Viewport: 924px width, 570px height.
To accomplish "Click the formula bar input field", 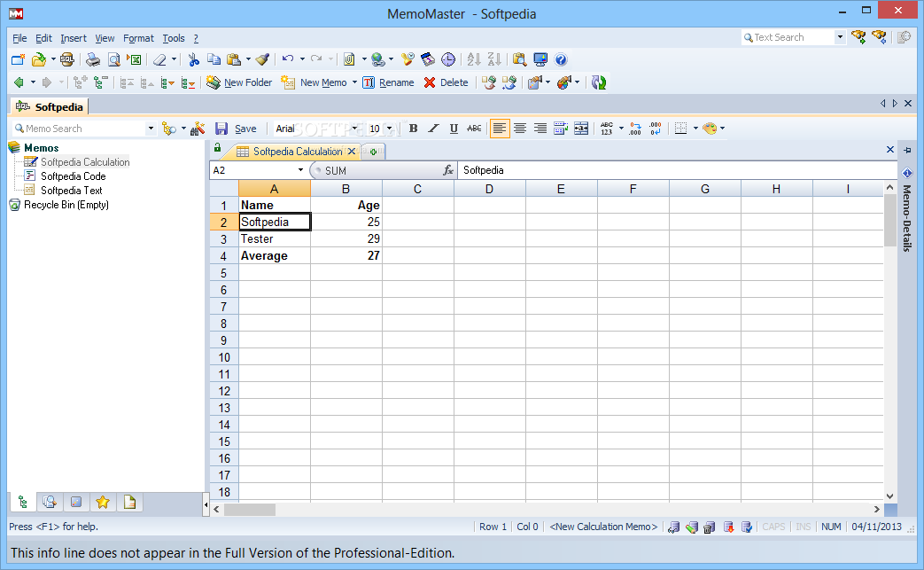I will (x=678, y=170).
